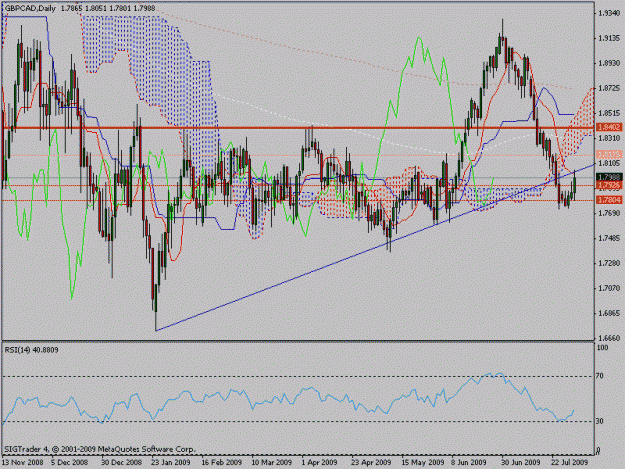Click the 5 Dec 2008 date label
Image resolution: width=625 pixels, height=469 pixels.
[x=69, y=463]
